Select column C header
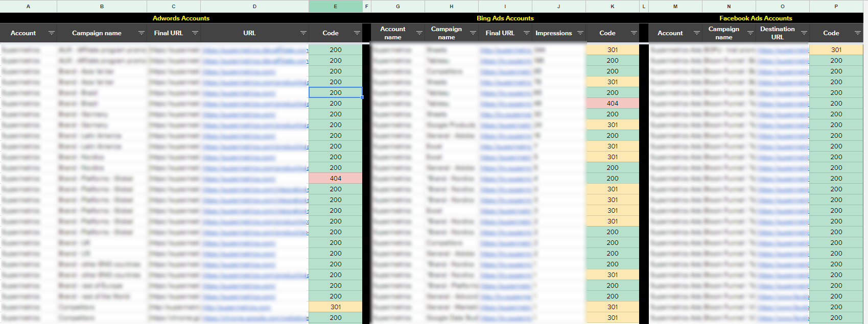 coord(174,7)
